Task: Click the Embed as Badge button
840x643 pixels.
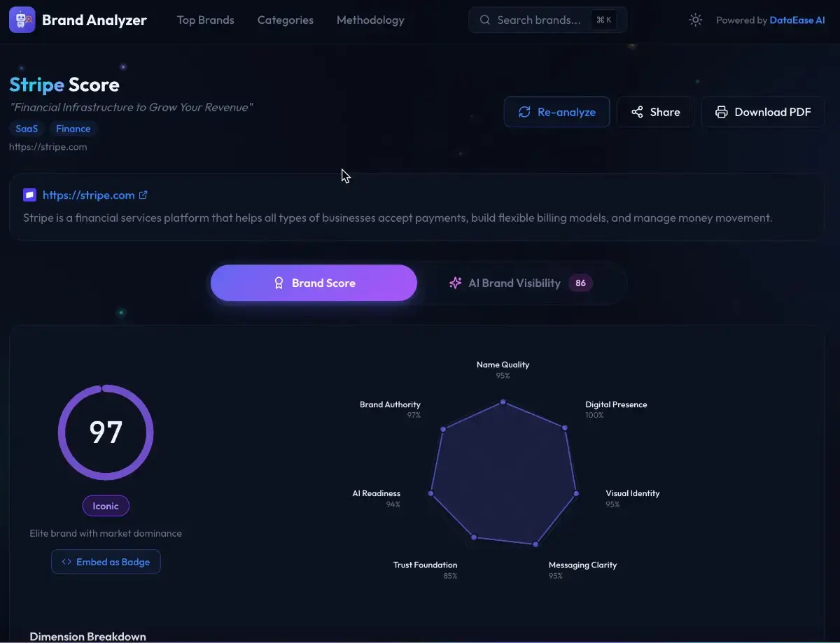Action: coord(106,562)
